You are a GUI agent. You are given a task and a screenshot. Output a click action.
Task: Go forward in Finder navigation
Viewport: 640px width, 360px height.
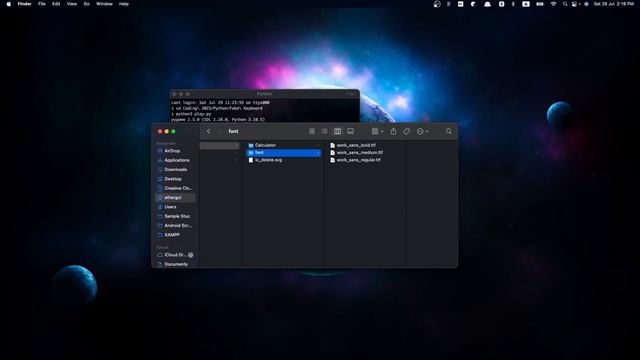coord(220,131)
